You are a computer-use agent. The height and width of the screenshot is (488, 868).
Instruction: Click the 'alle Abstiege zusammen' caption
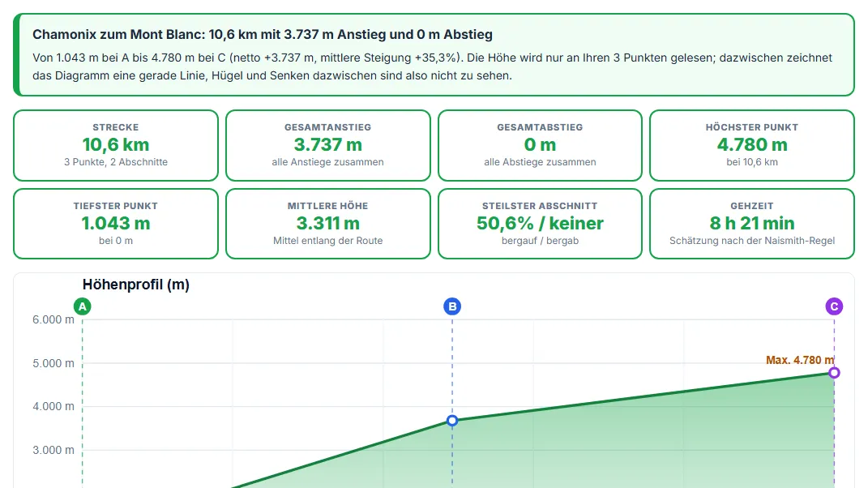540,162
